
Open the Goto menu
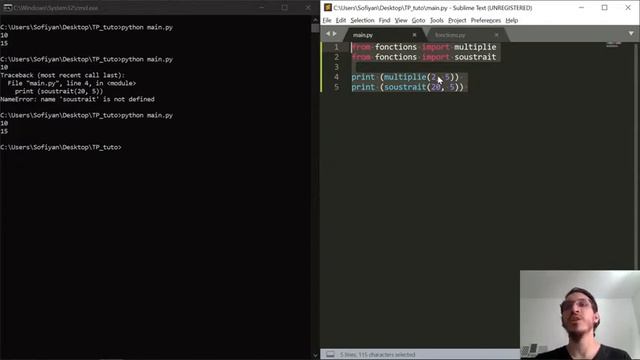418,20
